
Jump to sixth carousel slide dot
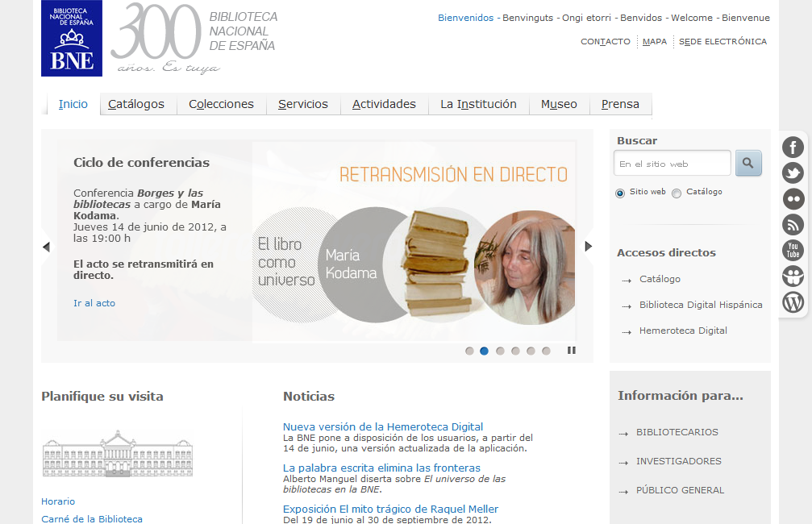click(546, 351)
